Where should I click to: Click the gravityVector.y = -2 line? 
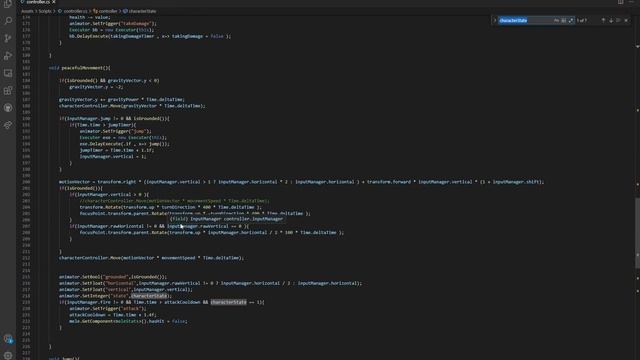pyautogui.click(x=96, y=87)
